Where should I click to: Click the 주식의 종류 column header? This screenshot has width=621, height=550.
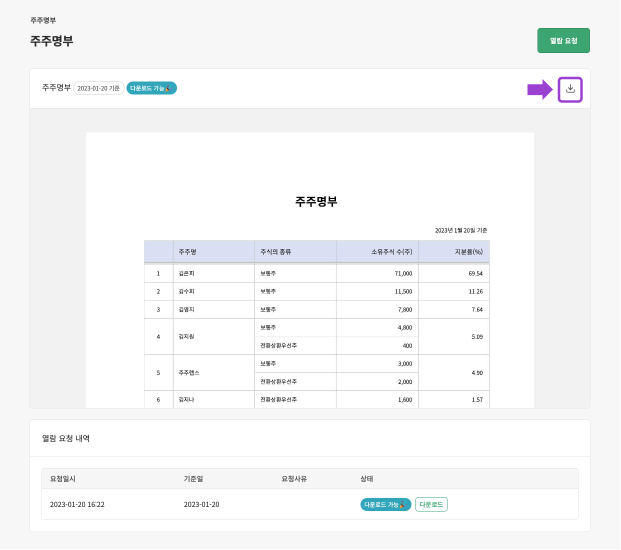[274, 251]
